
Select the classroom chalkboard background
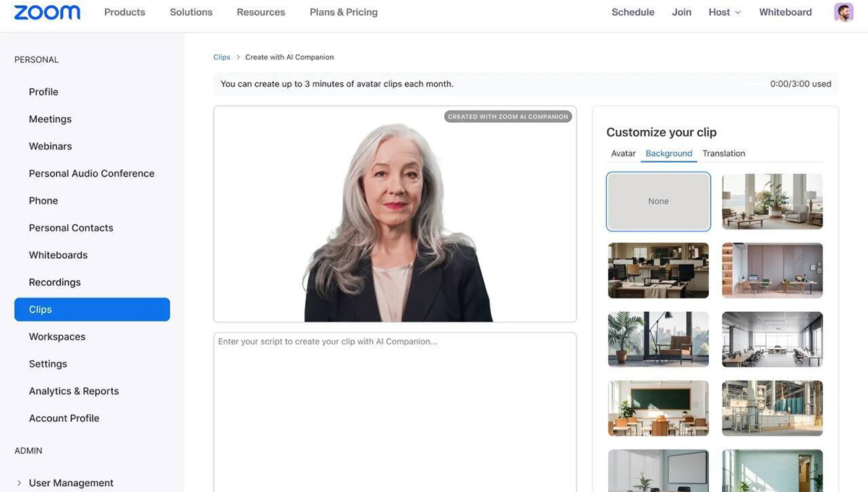658,408
